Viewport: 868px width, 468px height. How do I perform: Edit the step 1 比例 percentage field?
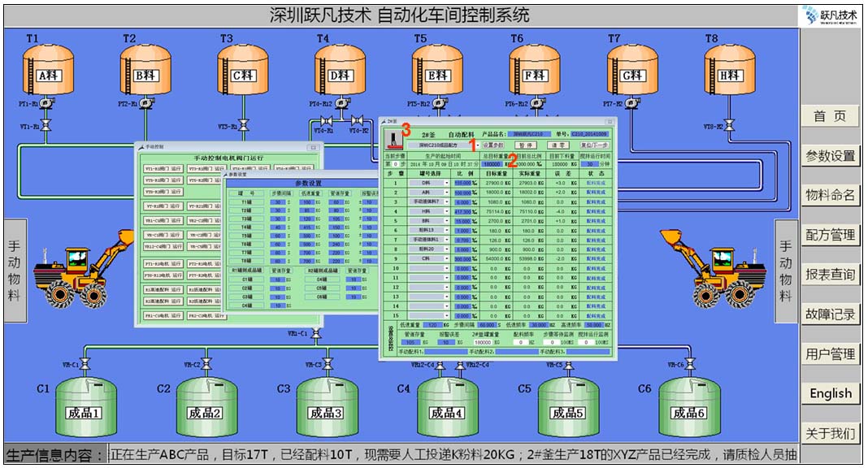462,183
